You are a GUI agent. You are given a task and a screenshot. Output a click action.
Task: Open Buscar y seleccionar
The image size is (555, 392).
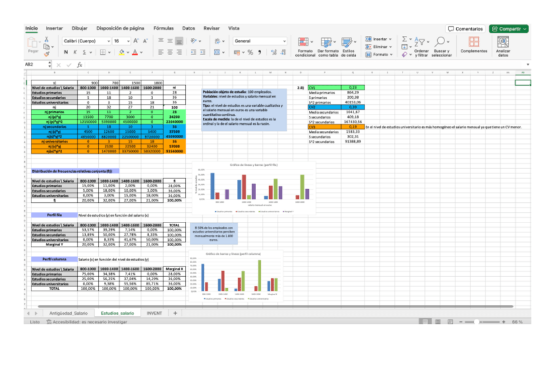[441, 46]
